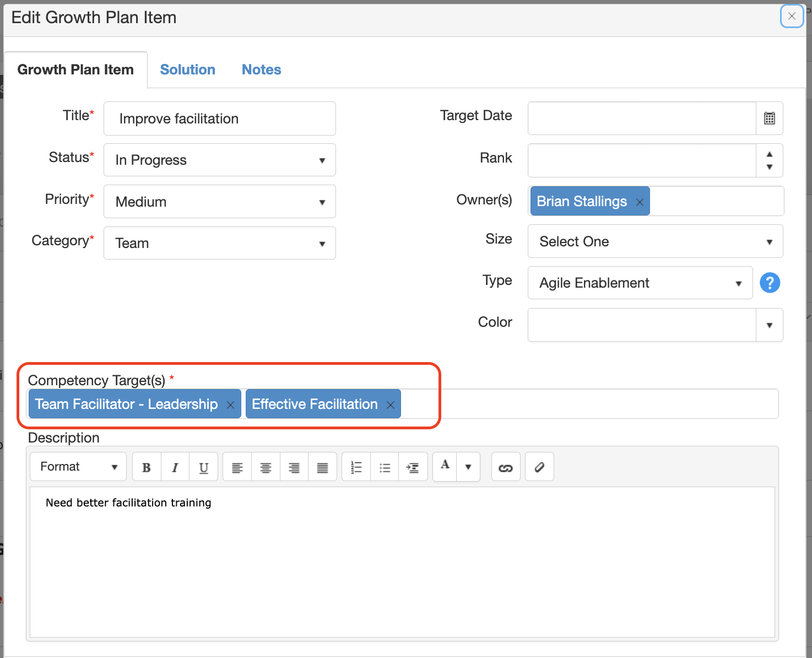The width and height of the screenshot is (812, 658).
Task: Close the Edit Growth Plan Item dialog
Action: [792, 16]
